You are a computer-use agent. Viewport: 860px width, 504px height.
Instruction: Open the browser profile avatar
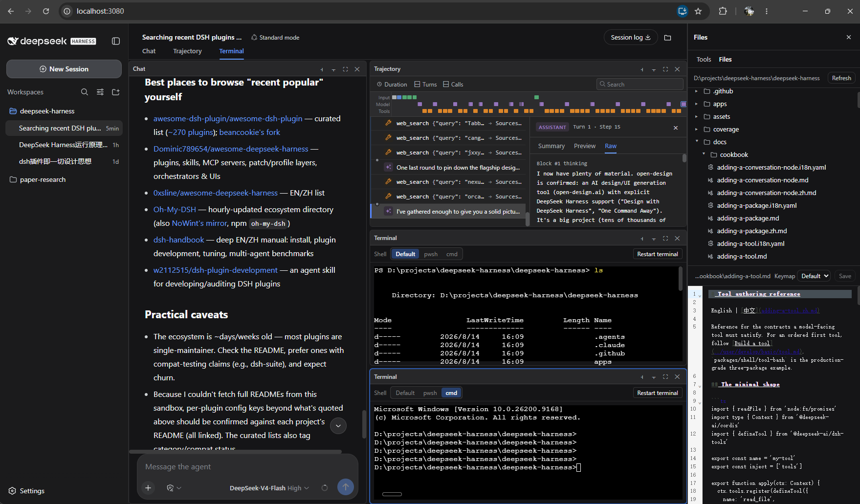[749, 11]
